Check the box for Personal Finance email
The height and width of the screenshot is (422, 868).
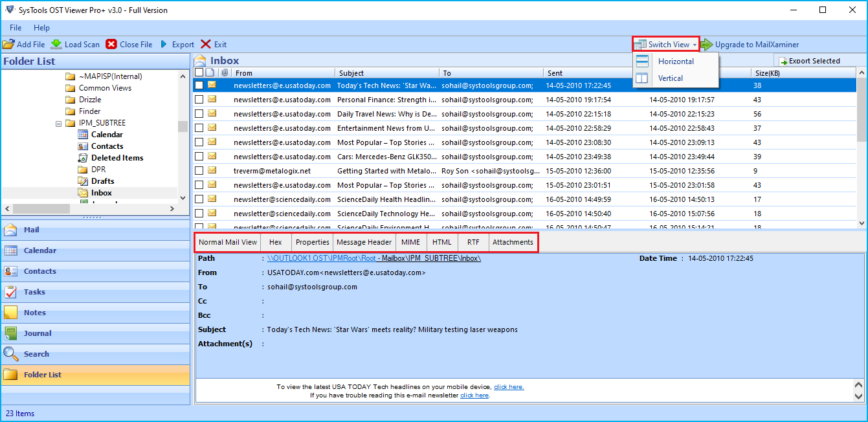tap(199, 100)
